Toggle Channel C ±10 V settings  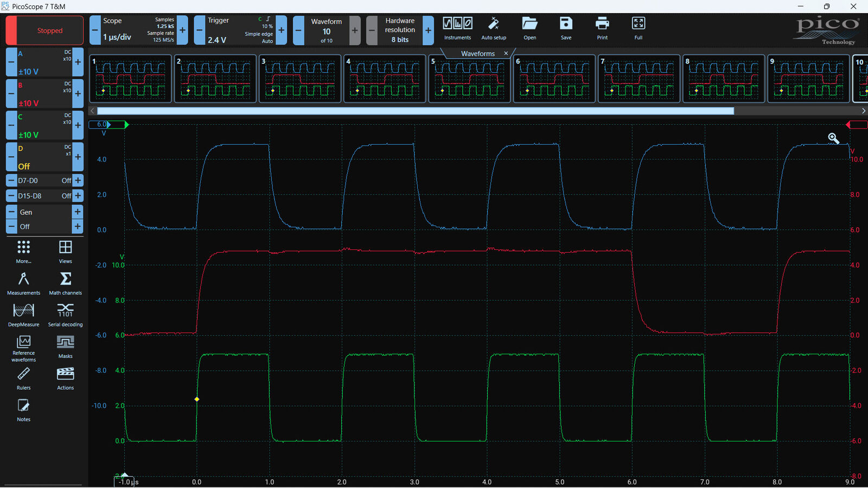pos(44,126)
